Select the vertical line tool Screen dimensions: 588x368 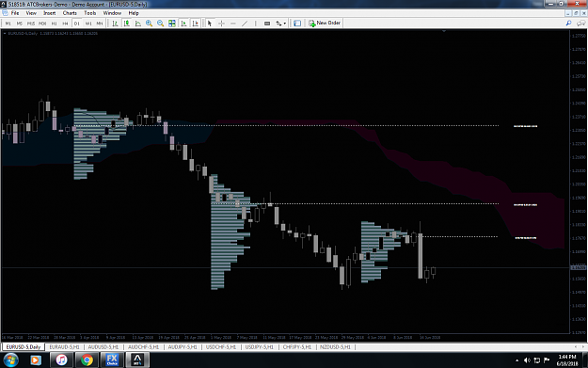pos(255,24)
